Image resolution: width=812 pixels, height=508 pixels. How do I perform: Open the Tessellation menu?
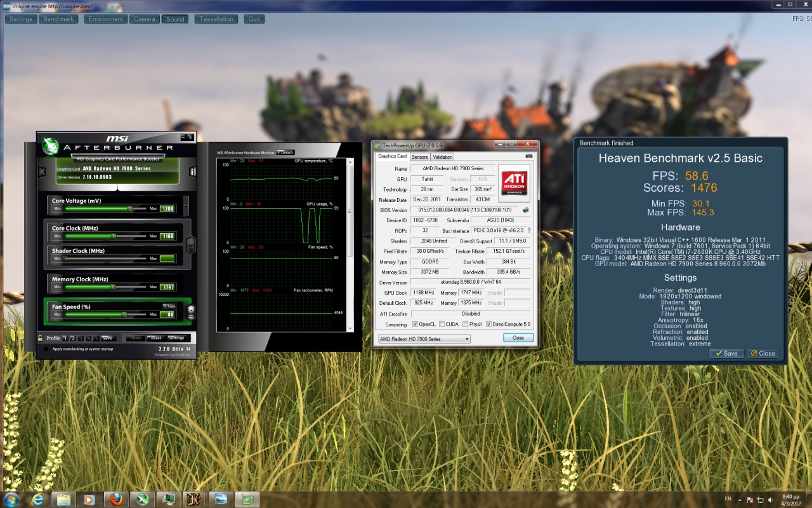pos(216,19)
